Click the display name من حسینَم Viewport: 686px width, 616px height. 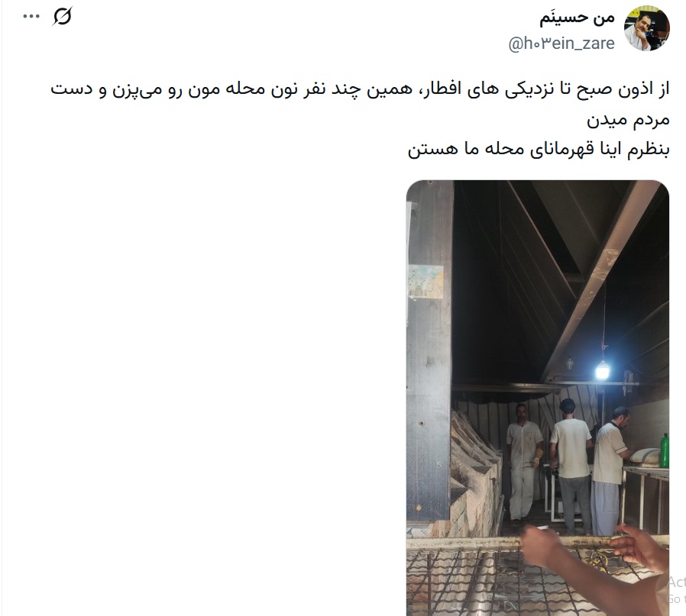point(577,18)
